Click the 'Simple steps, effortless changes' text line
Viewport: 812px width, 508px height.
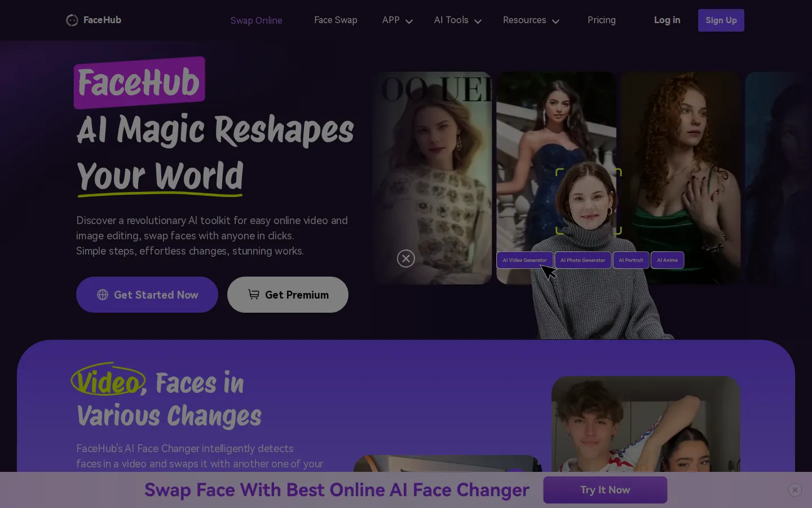[x=190, y=251]
